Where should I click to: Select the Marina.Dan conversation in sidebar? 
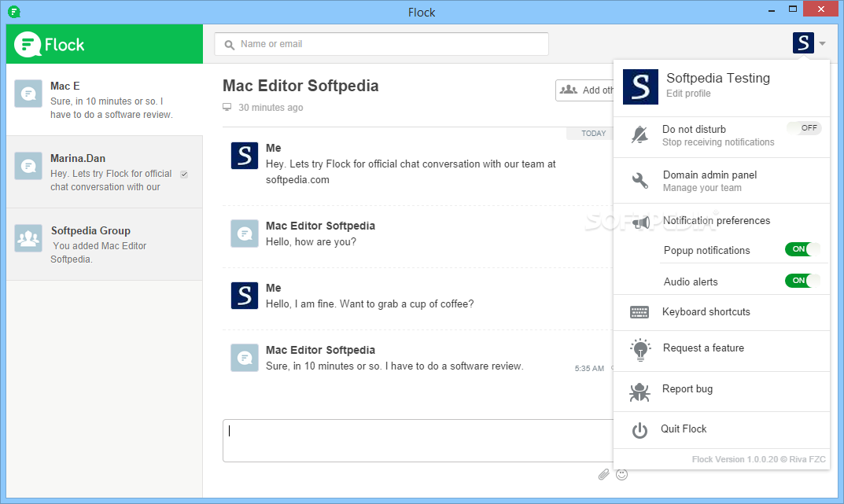point(105,172)
